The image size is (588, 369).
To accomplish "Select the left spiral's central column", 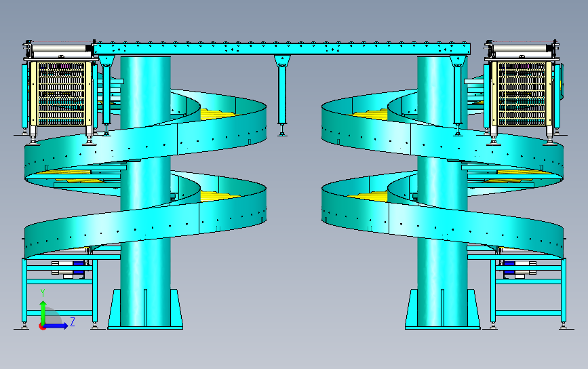I will [146, 191].
